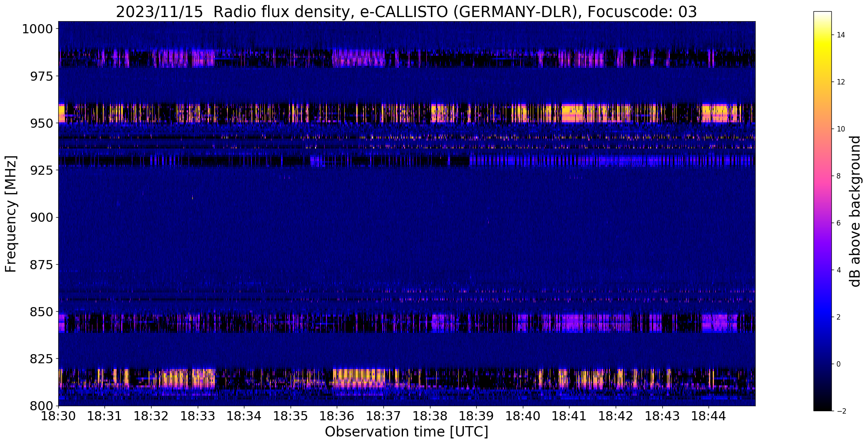This screenshot has width=868, height=444.
Task: Click the 875 MHz frequency tick label
Action: pos(41,265)
